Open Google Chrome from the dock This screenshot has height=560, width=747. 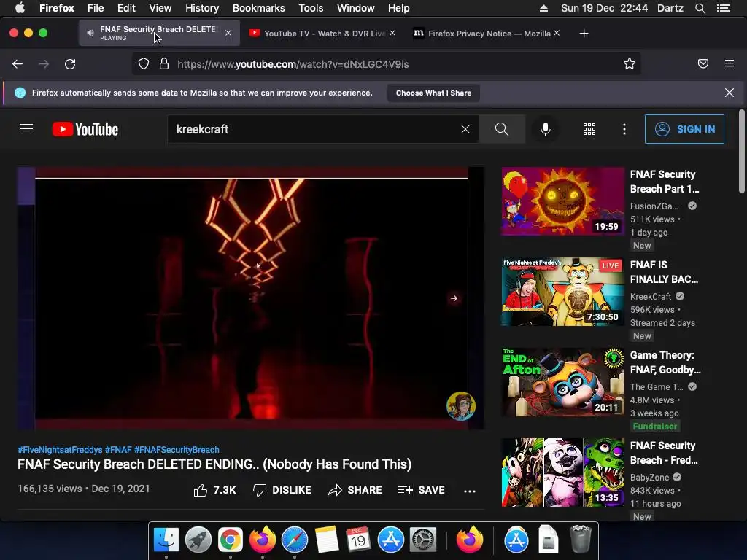pos(230,540)
